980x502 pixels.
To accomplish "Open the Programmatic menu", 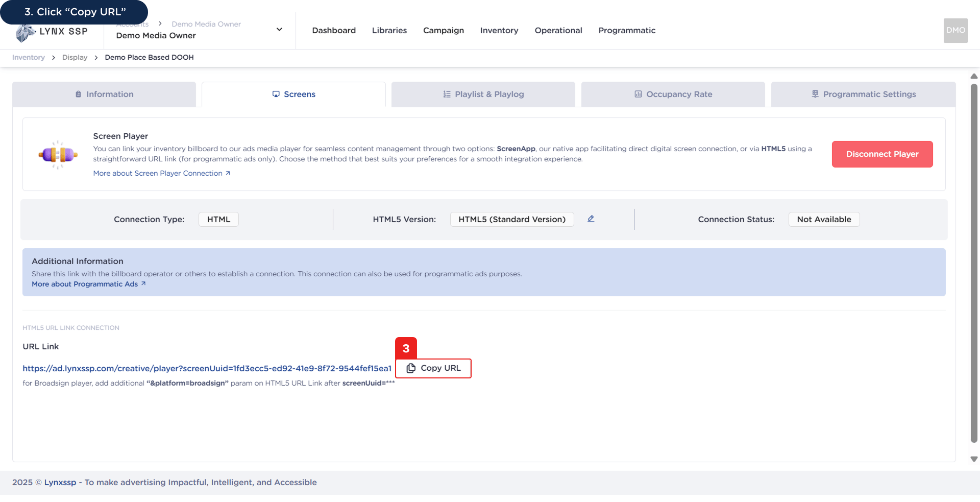I will 627,31.
